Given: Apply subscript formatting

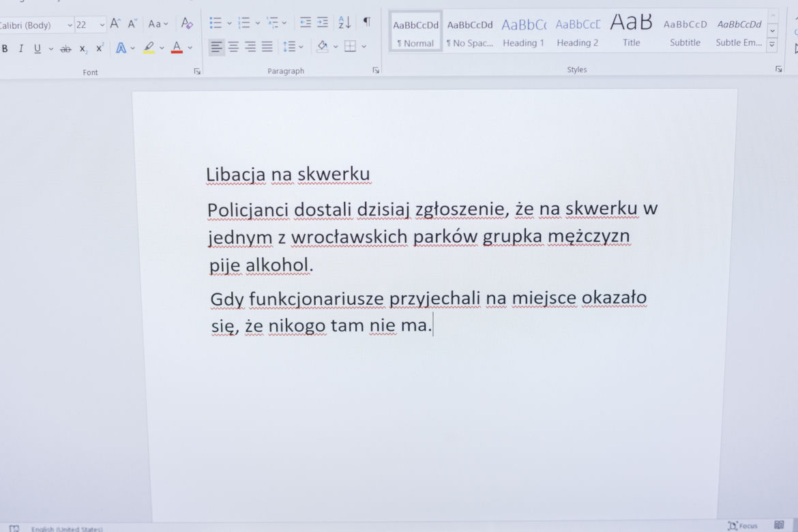Looking at the screenshot, I should coord(83,49).
